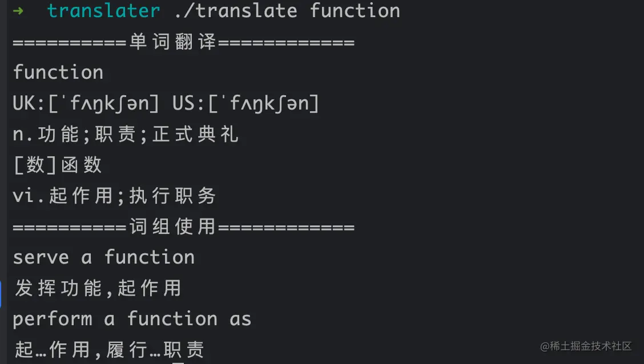Click the [数]函数 definition line
Screen dimensions: 644x364
click(x=57, y=165)
